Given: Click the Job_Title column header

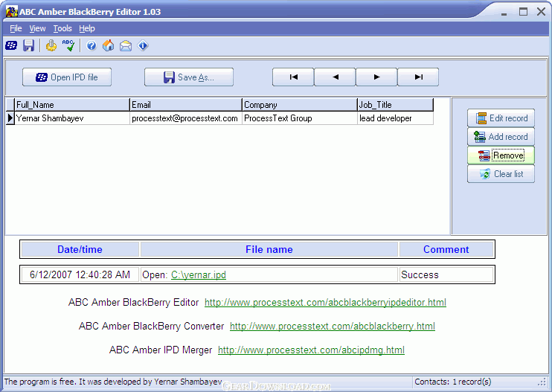Looking at the screenshot, I should coord(395,105).
